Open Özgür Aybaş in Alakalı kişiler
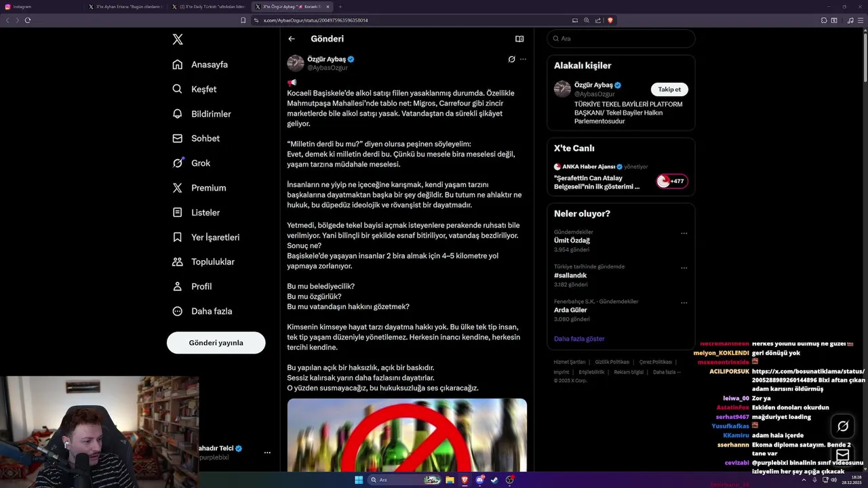 pyautogui.click(x=594, y=85)
